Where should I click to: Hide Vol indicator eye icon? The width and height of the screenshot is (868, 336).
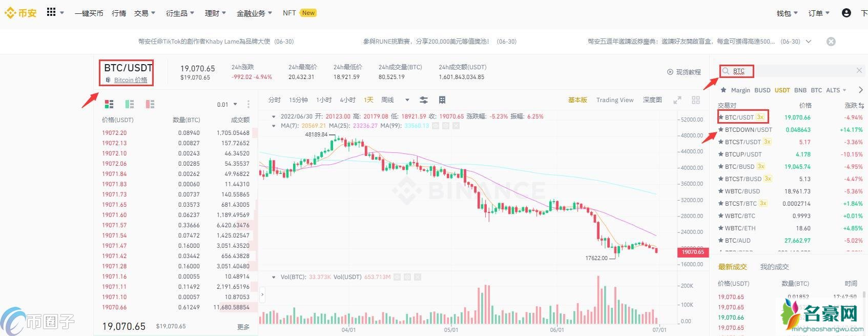tap(397, 277)
